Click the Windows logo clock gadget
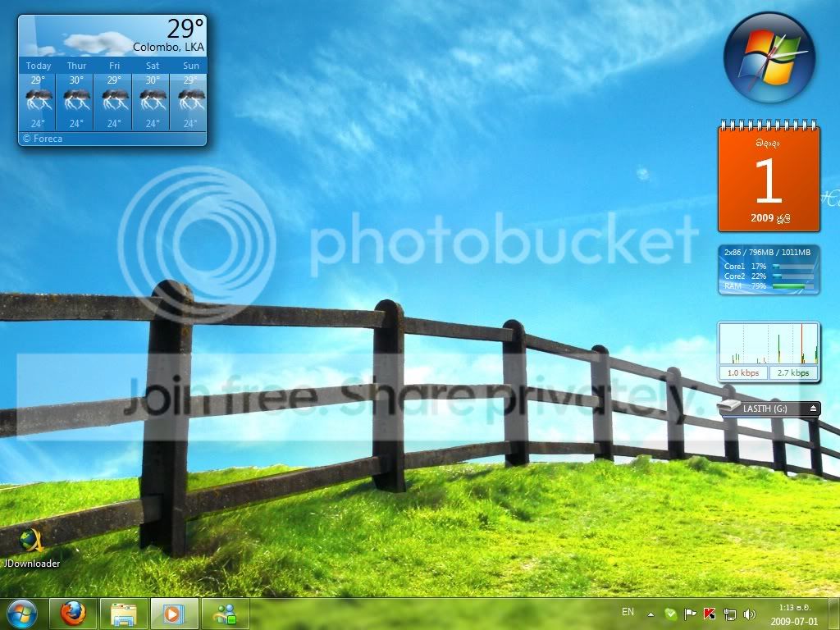The image size is (840, 630). [x=769, y=57]
